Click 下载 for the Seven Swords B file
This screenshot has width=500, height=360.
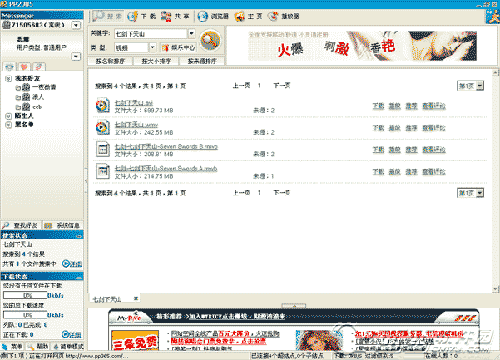coord(378,150)
